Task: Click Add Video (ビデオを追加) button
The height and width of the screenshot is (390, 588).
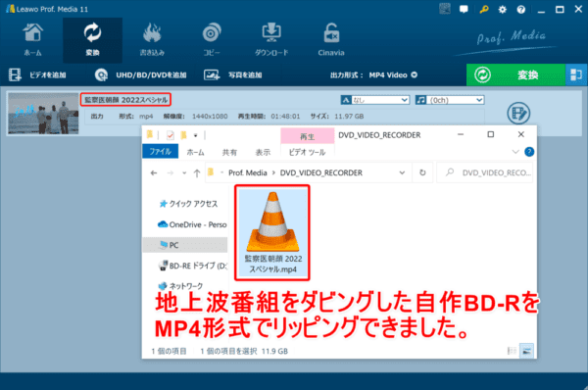Action: pos(37,75)
